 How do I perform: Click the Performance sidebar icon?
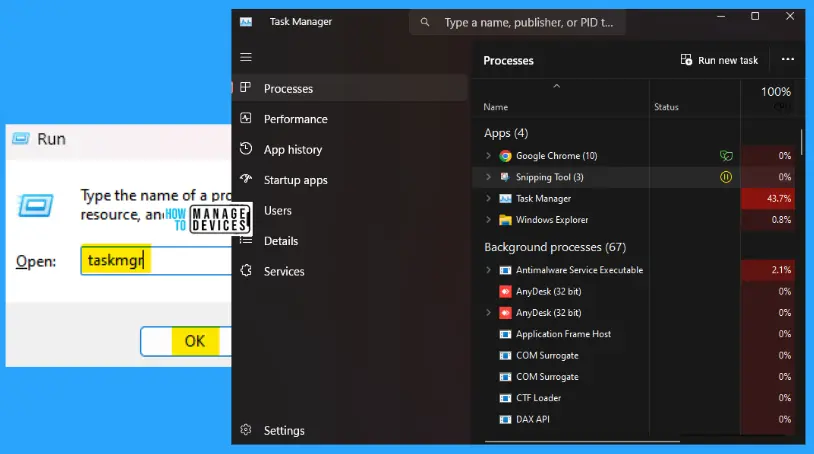pyautogui.click(x=246, y=118)
